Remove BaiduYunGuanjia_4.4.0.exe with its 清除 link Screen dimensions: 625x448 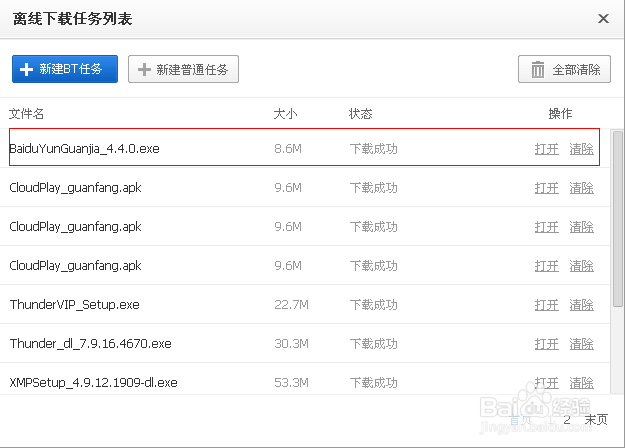click(x=581, y=149)
